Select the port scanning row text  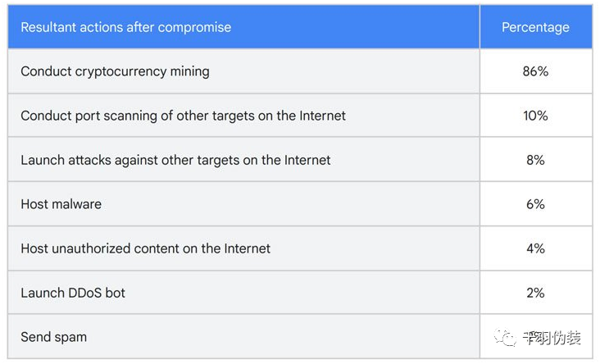(x=183, y=116)
